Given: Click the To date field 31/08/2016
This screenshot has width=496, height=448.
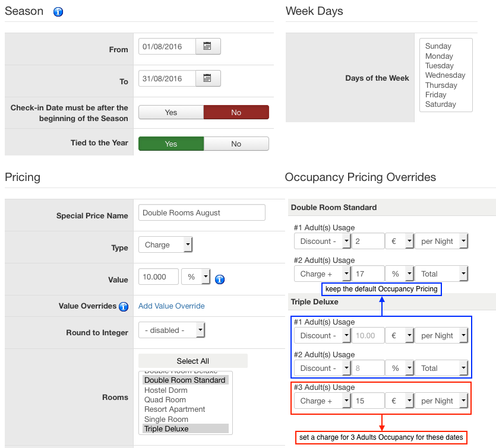Looking at the screenshot, I should [167, 78].
